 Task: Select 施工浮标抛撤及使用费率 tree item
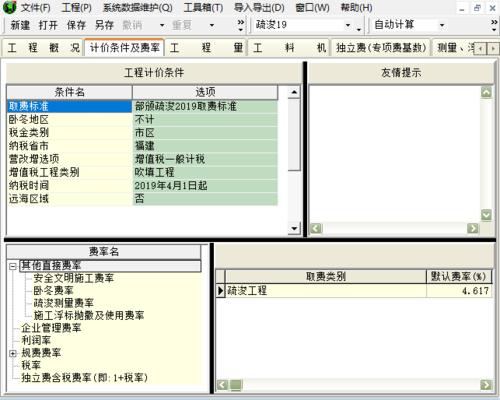[89, 315]
